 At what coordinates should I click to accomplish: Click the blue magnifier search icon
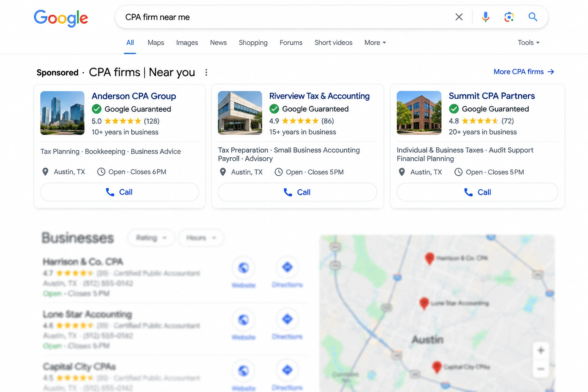(532, 17)
